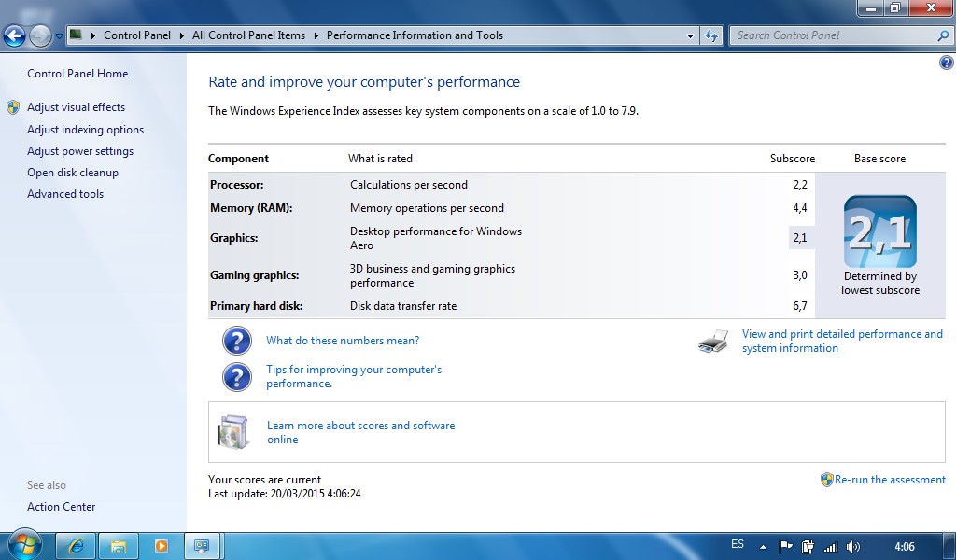Click the Control Panel icon in address bar
This screenshot has height=560, width=956.
[76, 35]
